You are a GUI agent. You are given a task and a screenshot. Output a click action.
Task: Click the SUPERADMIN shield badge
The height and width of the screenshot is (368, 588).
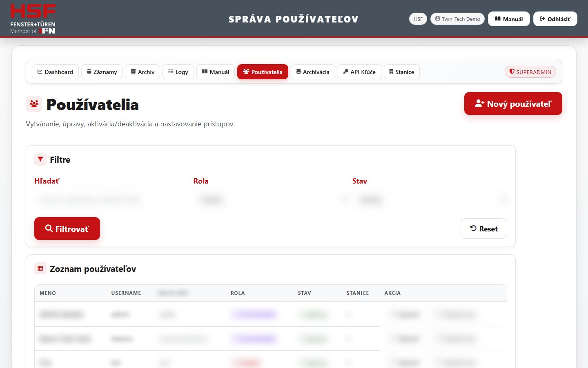[530, 72]
